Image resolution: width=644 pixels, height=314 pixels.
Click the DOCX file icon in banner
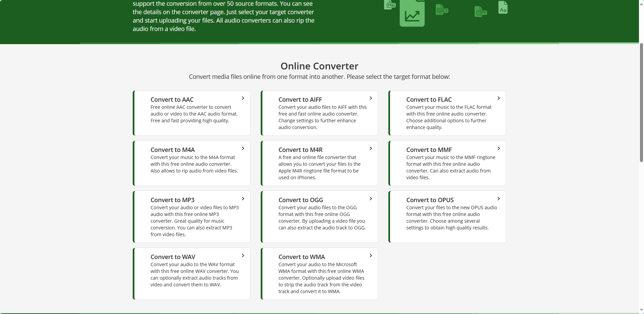coord(442,10)
